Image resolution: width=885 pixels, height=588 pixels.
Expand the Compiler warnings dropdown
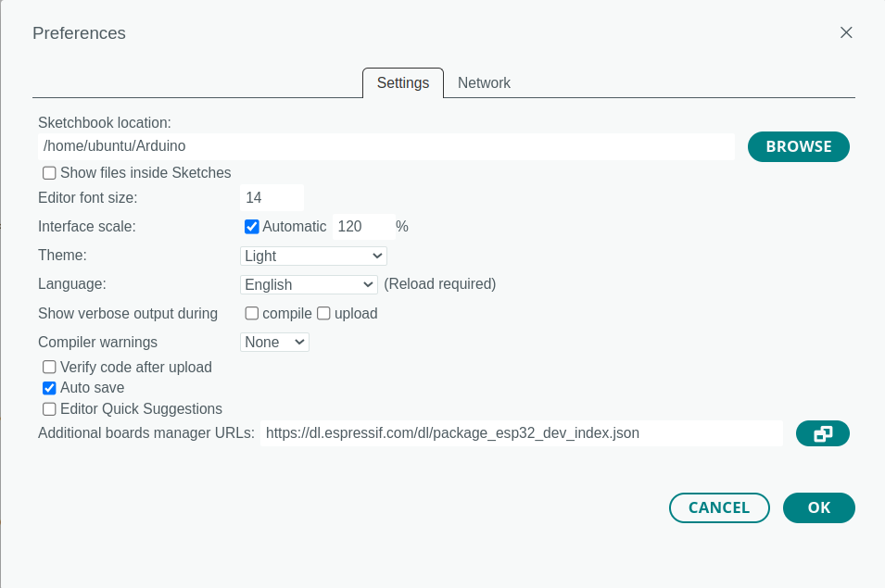point(274,343)
